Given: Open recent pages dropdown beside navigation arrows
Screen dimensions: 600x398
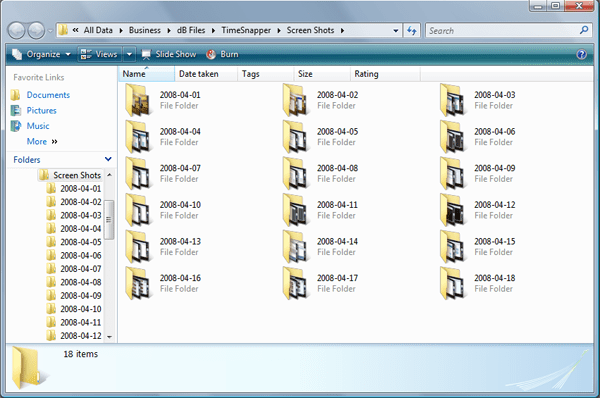Looking at the screenshot, I should [x=50, y=31].
